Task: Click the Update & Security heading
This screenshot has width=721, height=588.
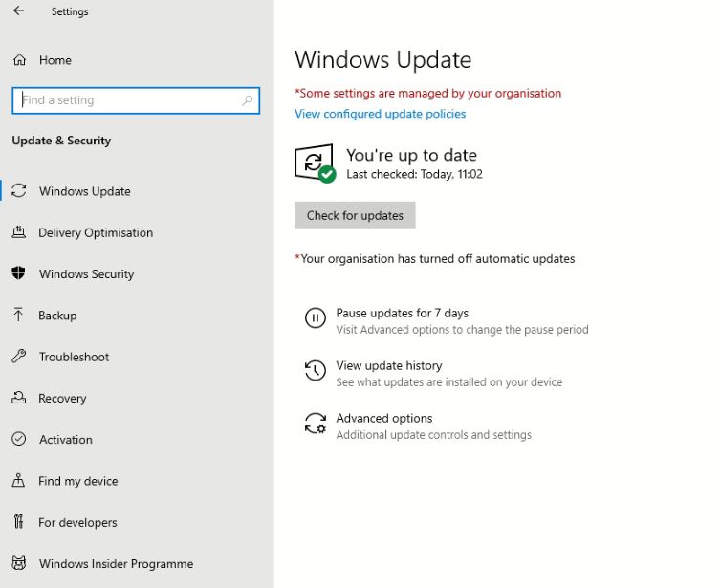Action: [61, 141]
